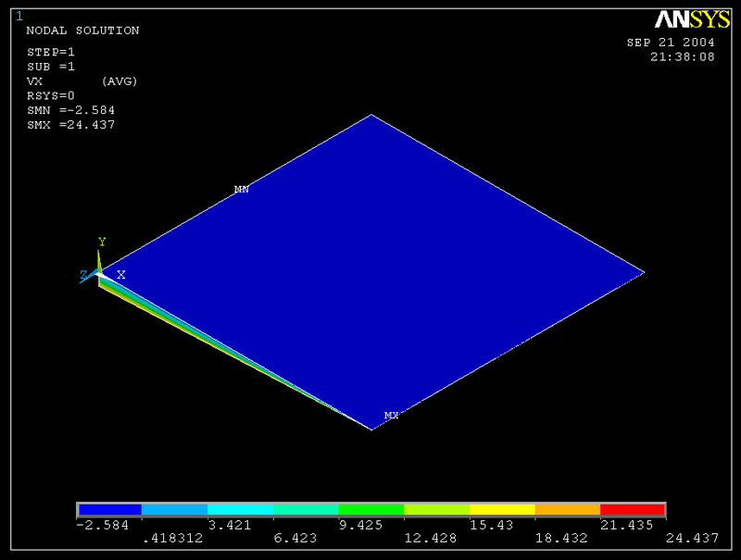Click the -2.584 legend value

coord(103,525)
